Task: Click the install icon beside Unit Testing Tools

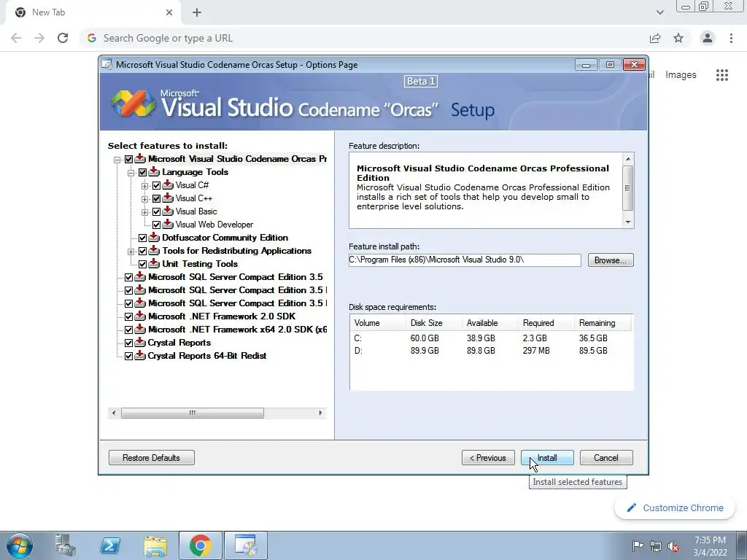Action: (x=154, y=263)
